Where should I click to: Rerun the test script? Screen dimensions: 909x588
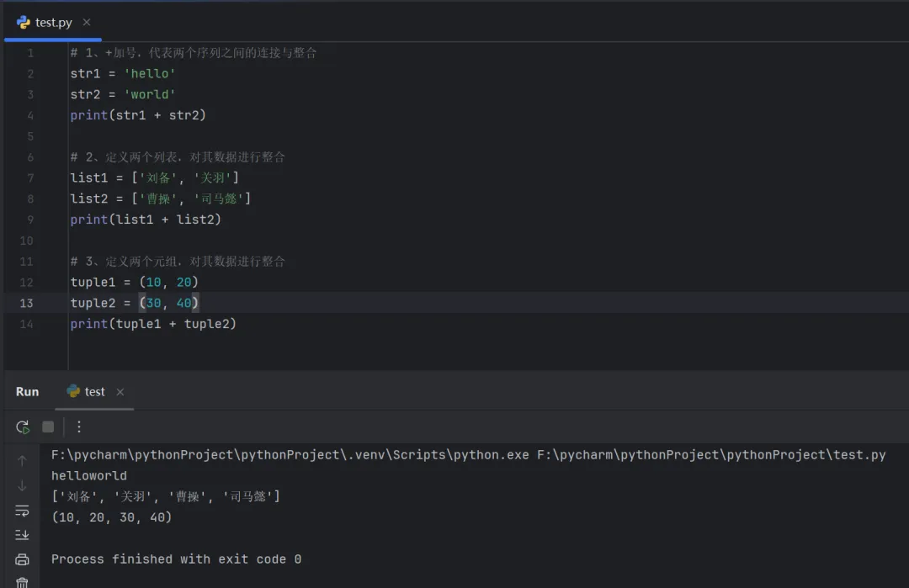(23, 427)
